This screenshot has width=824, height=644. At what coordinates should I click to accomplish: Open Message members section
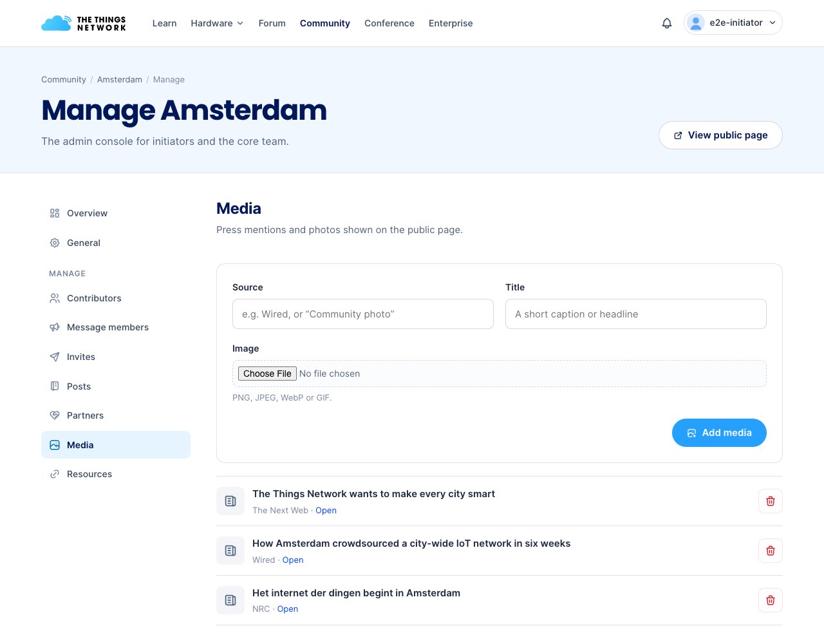pos(116,327)
